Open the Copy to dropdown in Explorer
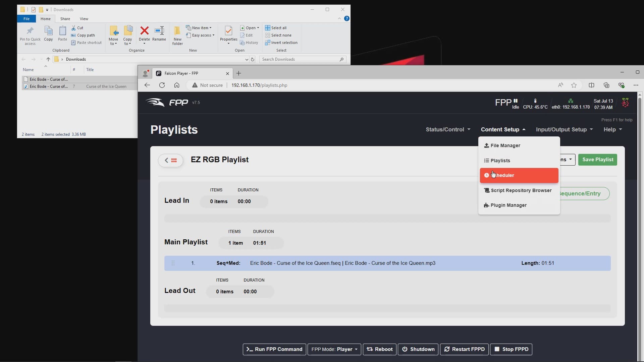The image size is (644, 362). pos(127,36)
